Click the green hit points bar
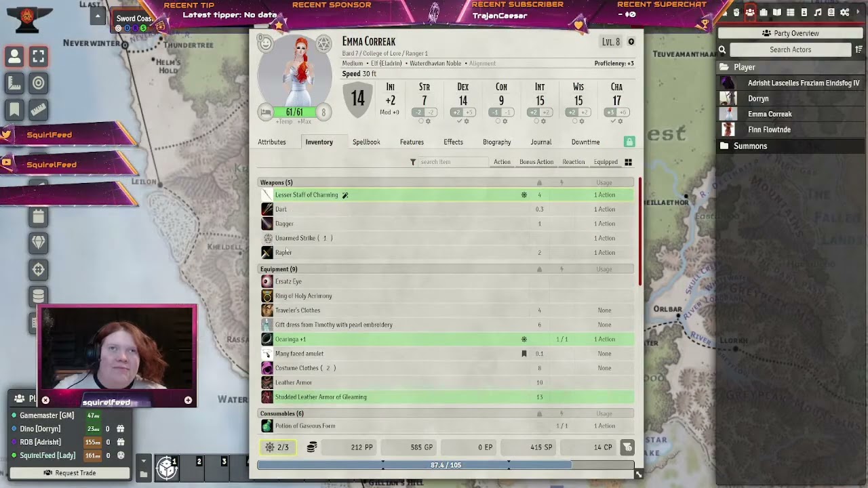This screenshot has height=488, width=868. coord(294,113)
